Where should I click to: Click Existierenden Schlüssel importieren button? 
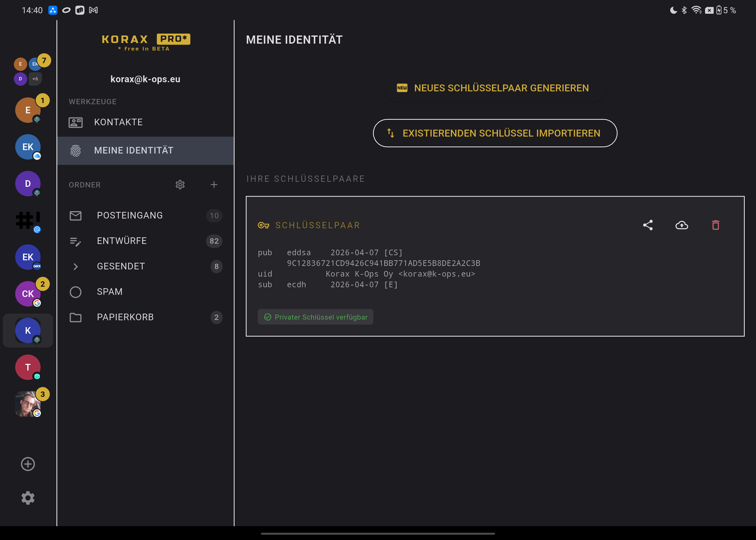click(x=495, y=133)
